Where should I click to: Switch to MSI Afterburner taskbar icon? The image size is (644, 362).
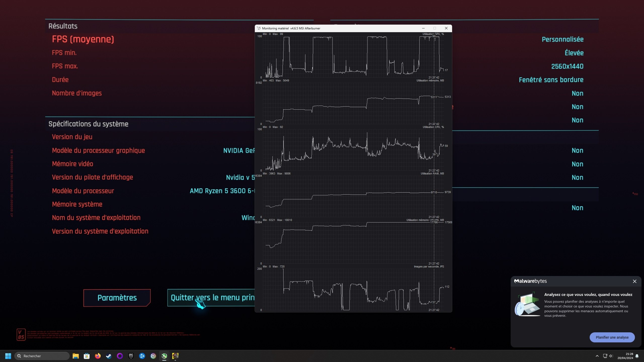[164, 356]
